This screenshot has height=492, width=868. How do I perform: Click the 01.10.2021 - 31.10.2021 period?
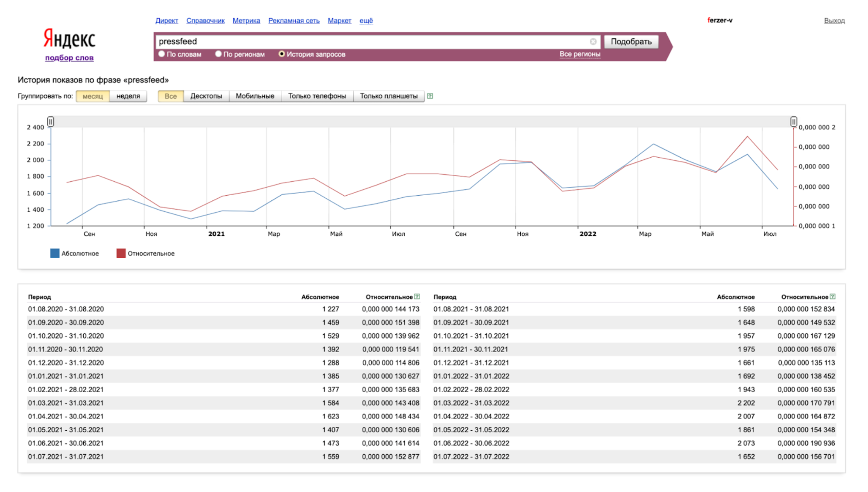[x=471, y=336]
